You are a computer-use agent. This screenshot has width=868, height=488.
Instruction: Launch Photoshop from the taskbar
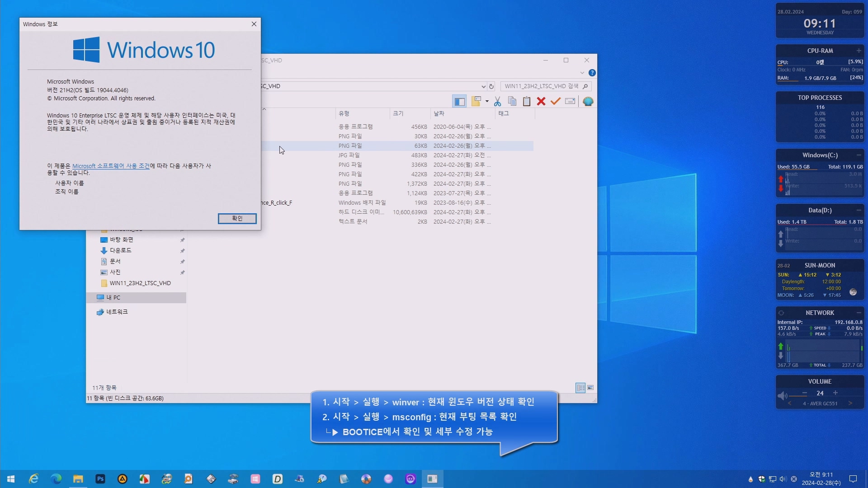click(100, 479)
